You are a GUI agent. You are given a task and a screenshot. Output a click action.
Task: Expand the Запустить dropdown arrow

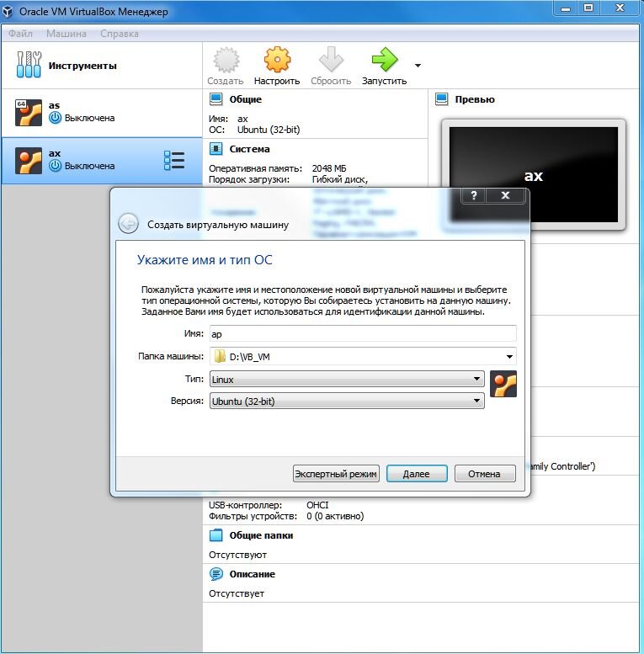pos(418,66)
